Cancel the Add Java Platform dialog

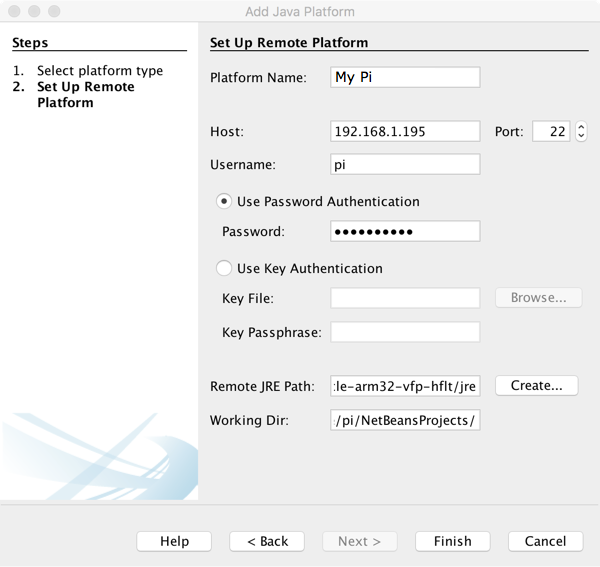pyautogui.click(x=545, y=541)
